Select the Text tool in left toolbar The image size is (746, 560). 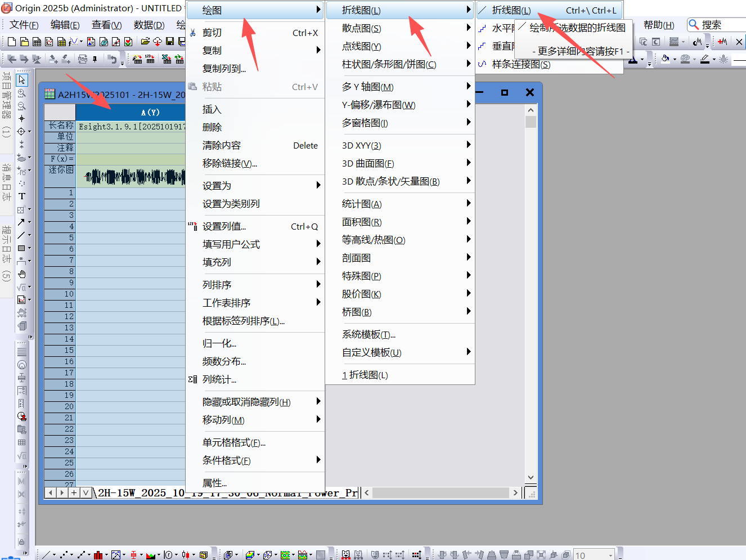[x=22, y=196]
